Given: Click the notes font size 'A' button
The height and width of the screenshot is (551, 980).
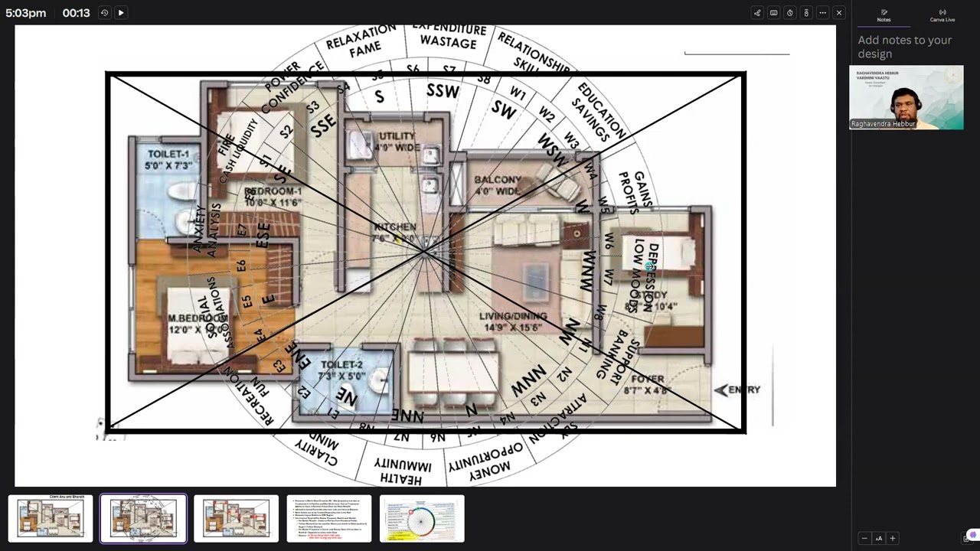Looking at the screenshot, I should point(878,539).
